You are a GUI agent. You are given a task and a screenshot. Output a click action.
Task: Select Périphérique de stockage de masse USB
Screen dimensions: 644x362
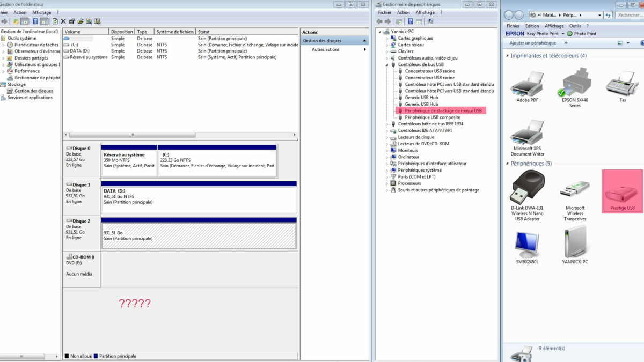[443, 111]
